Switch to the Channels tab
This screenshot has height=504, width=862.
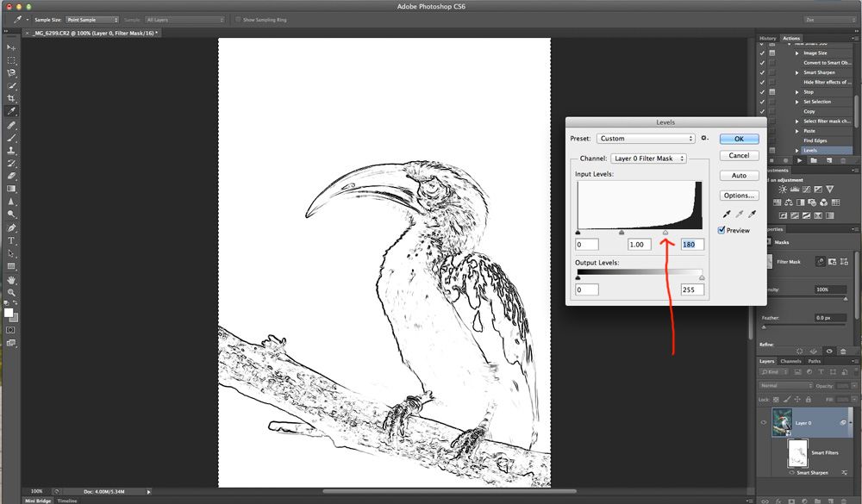click(x=790, y=361)
